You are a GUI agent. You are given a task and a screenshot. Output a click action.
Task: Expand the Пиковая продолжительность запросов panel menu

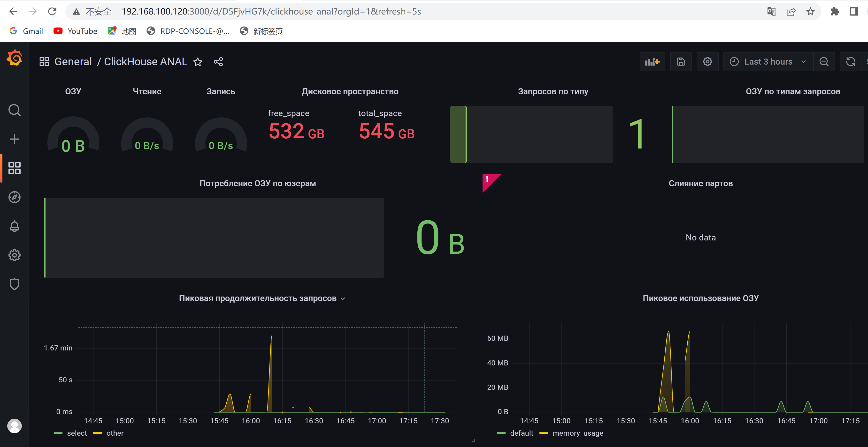click(343, 298)
